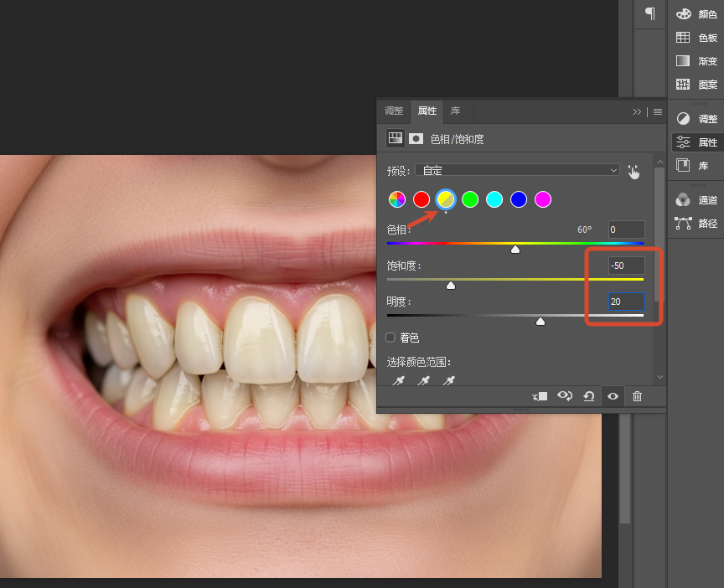Image resolution: width=724 pixels, height=588 pixels.
Task: Open the 预设 preset dropdown set to 自定
Action: coord(517,170)
